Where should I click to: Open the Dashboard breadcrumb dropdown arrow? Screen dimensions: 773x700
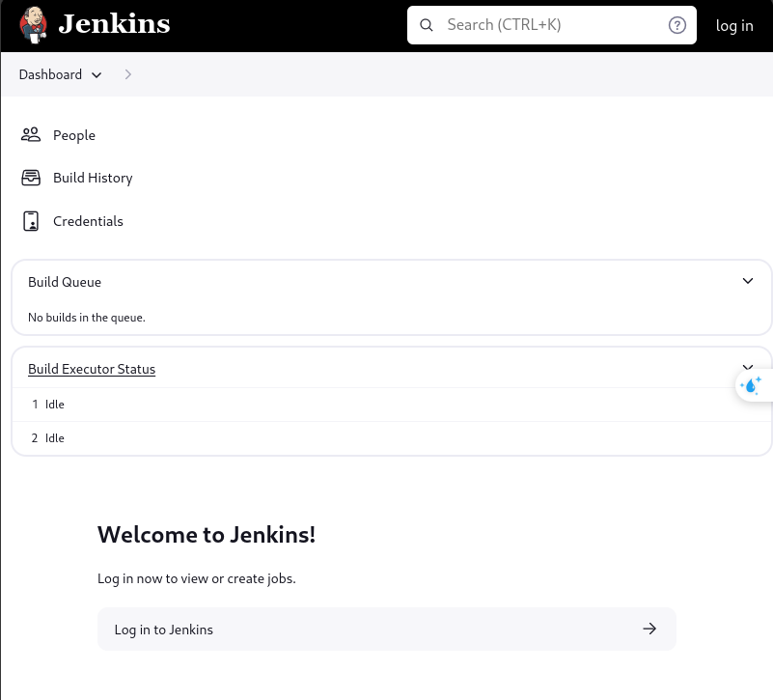97,75
